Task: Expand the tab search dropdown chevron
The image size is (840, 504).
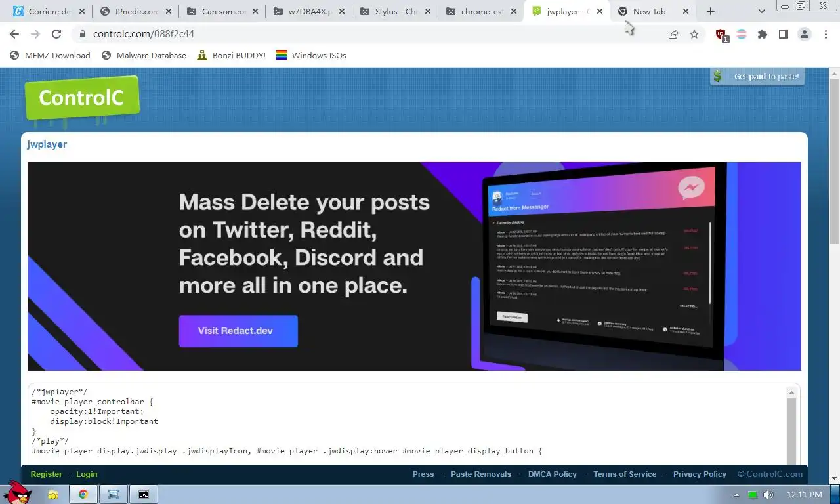Action: click(x=761, y=11)
